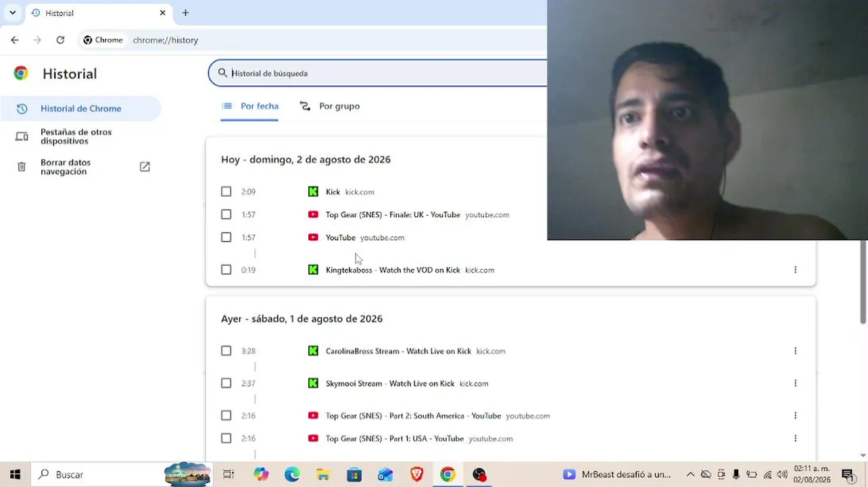Screen dimensions: 868x487
Task: Click the Chrome logo beside Historial heading
Action: pyautogui.click(x=21, y=74)
